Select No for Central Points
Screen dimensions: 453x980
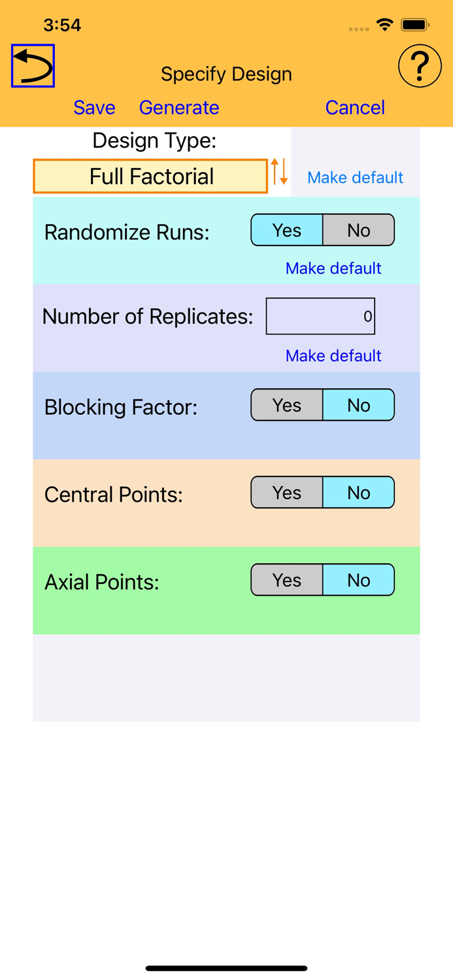point(358,492)
